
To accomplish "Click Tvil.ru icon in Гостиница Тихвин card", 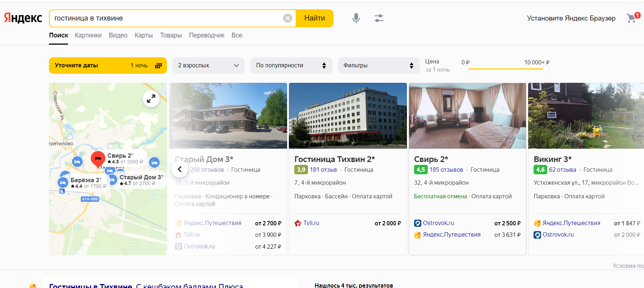I will click(298, 223).
